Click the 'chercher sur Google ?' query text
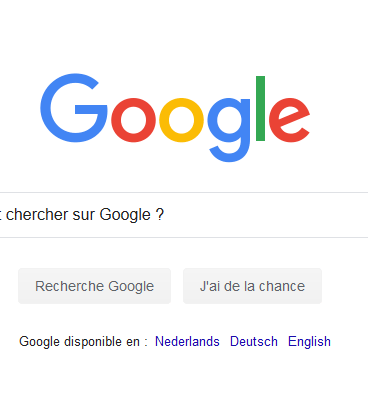Screen dimensions: 368x410 coord(85,215)
